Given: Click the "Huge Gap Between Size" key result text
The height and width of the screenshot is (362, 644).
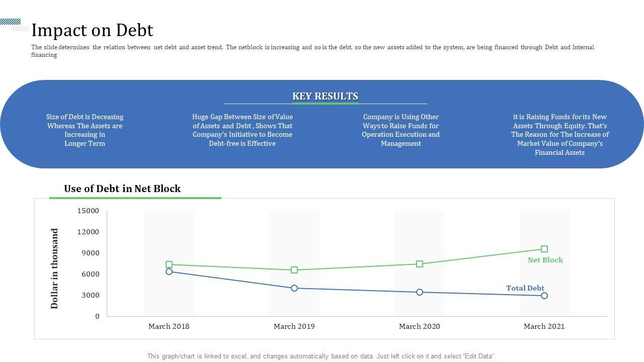Looking at the screenshot, I should [242, 130].
